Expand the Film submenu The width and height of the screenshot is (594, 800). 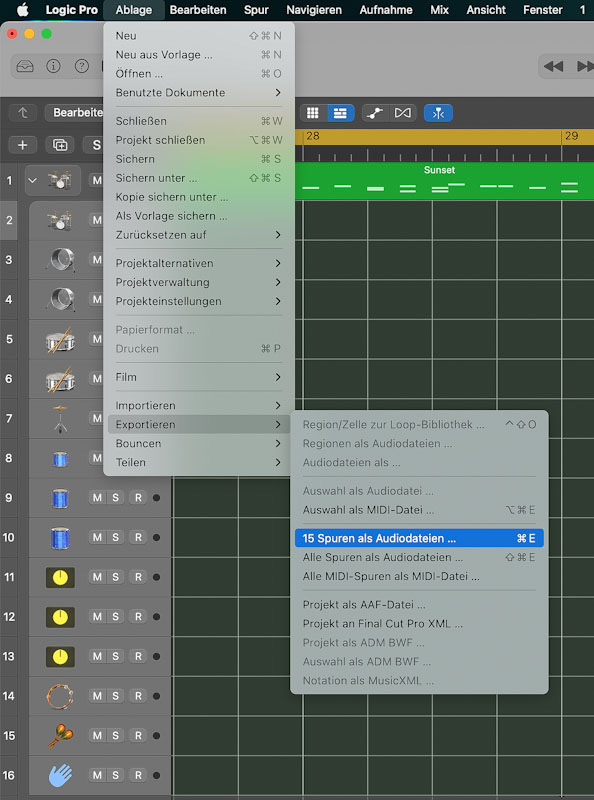click(199, 377)
